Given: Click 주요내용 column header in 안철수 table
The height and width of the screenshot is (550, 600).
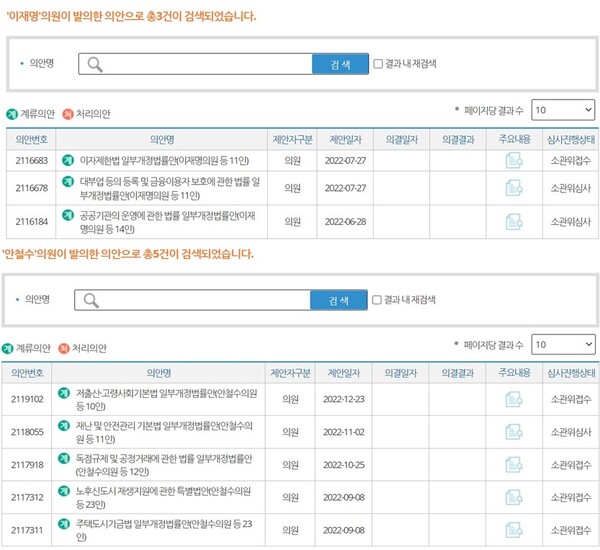Looking at the screenshot, I should 514,373.
